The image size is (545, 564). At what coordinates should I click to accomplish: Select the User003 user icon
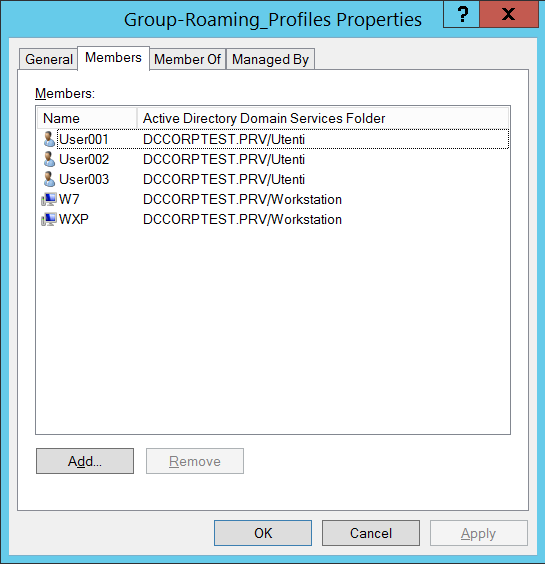[49, 179]
